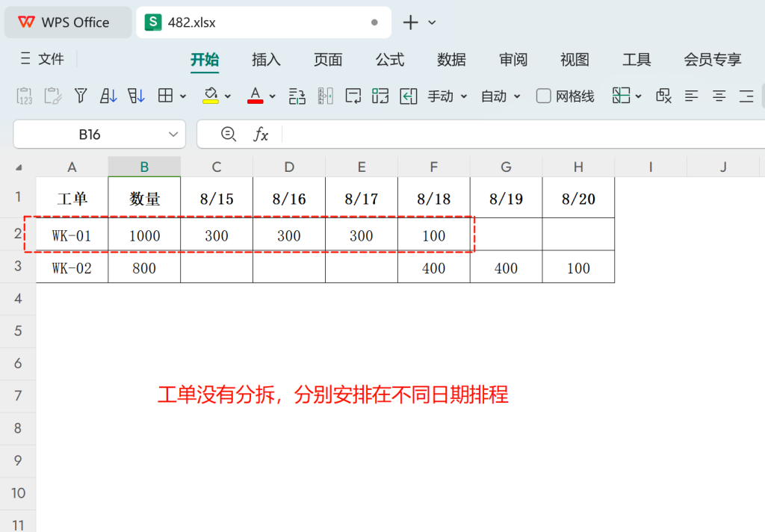
Task: Click the row height adjust icon
Action: point(297,96)
